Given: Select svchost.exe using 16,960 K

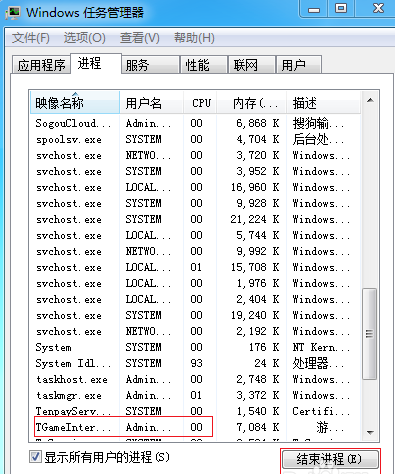Looking at the screenshot, I should tap(195, 187).
